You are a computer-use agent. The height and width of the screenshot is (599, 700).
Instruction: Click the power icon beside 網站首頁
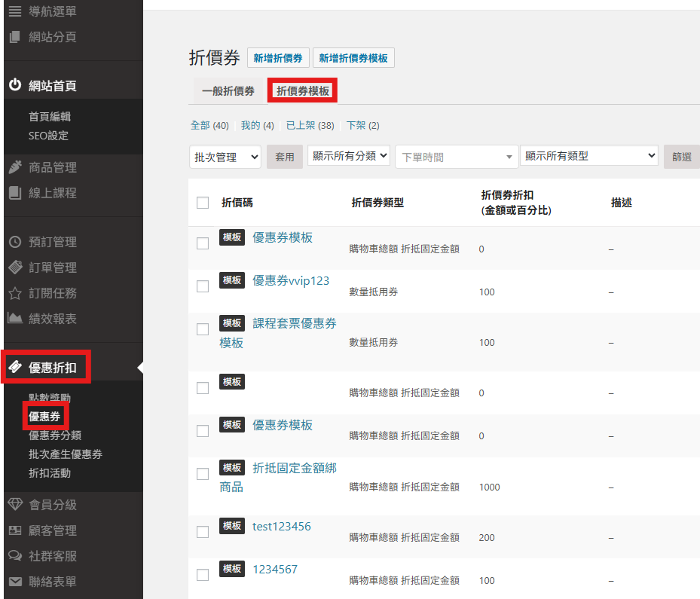pos(15,86)
